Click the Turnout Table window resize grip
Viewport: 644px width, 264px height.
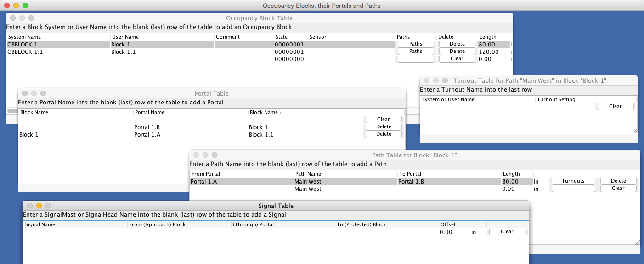pos(635,131)
